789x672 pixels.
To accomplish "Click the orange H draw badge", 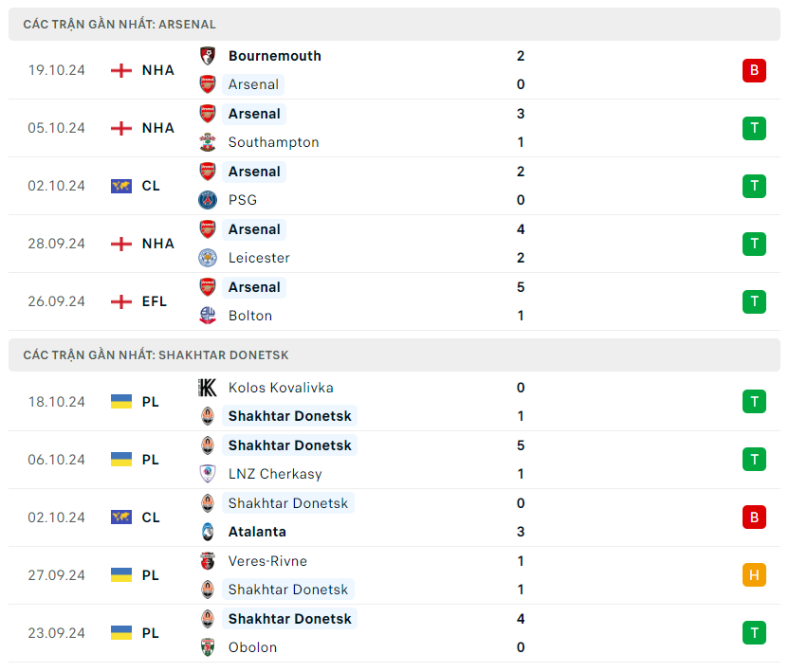I will coord(754,575).
